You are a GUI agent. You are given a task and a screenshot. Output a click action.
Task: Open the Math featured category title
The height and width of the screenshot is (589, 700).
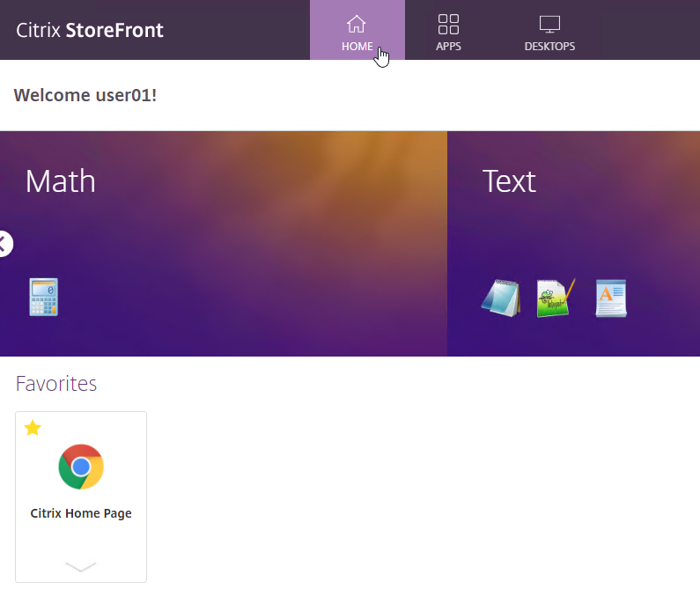click(x=60, y=181)
